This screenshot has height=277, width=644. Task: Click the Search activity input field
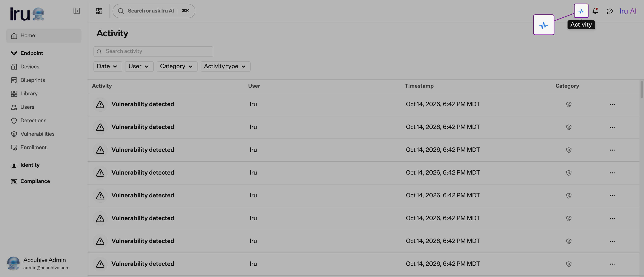[153, 52]
